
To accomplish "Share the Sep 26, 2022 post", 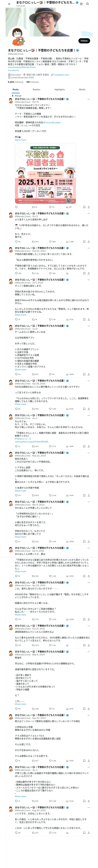I will [x=89, y=273].
